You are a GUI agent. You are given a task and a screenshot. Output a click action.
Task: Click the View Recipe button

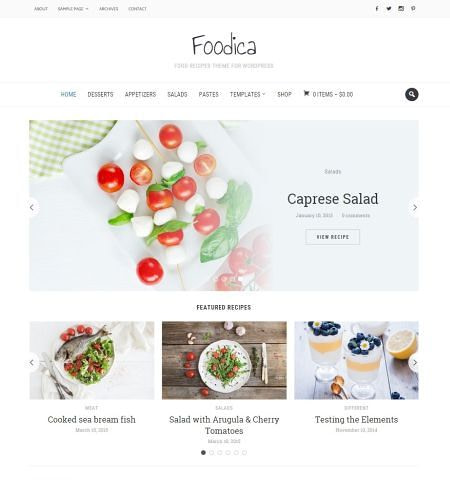pos(332,237)
